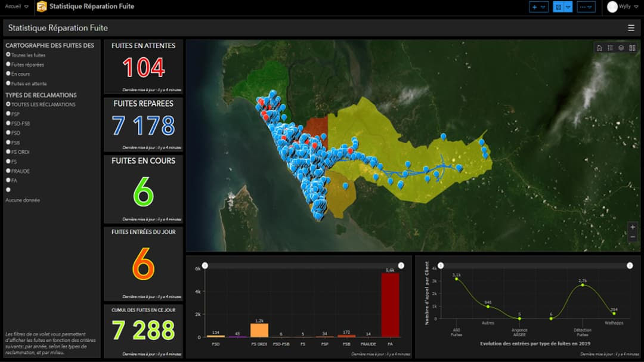Open the map legend icon
The width and height of the screenshot is (644, 362).
click(x=610, y=48)
